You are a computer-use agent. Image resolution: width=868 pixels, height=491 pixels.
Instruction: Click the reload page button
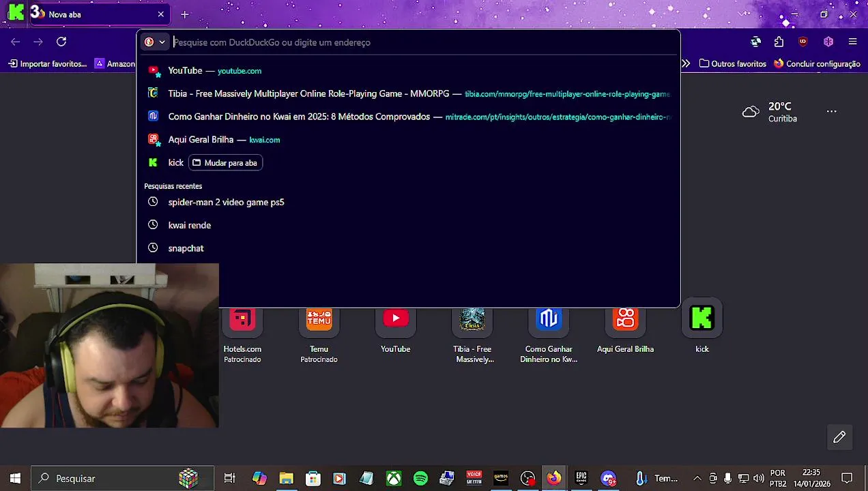click(61, 42)
